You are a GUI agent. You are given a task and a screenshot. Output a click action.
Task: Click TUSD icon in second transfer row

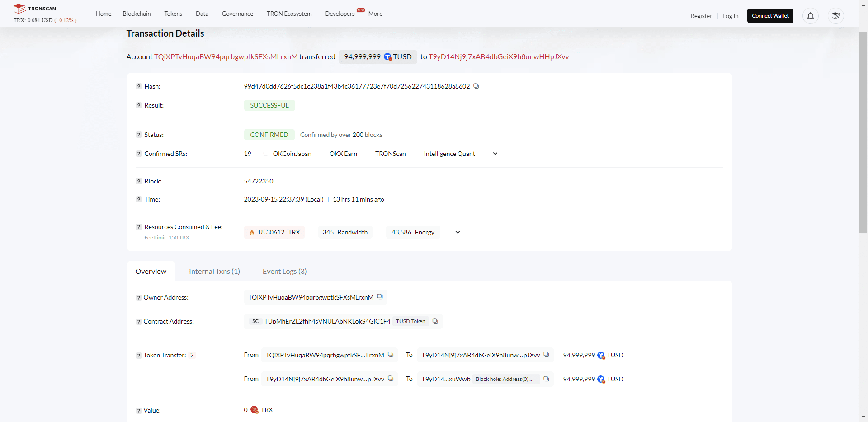601,380
